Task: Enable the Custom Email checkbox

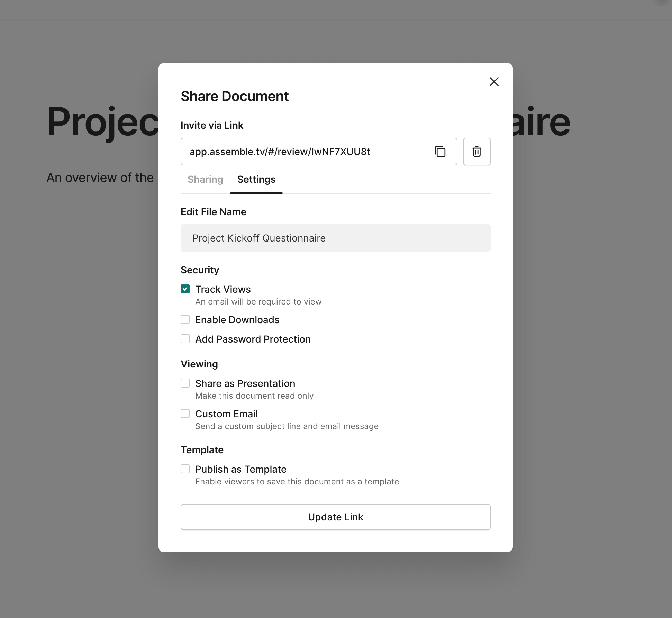Action: tap(185, 413)
